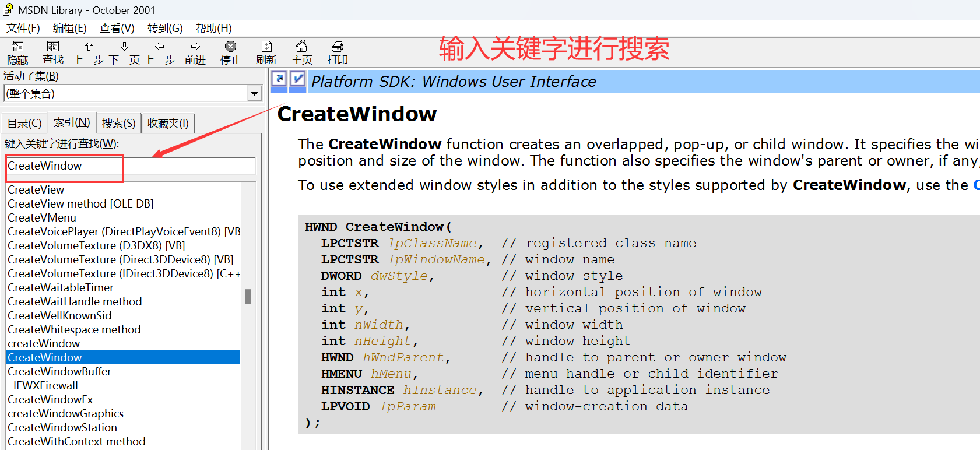This screenshot has width=980, height=450.
Task: Select CreateView in the index list
Action: click(x=36, y=189)
